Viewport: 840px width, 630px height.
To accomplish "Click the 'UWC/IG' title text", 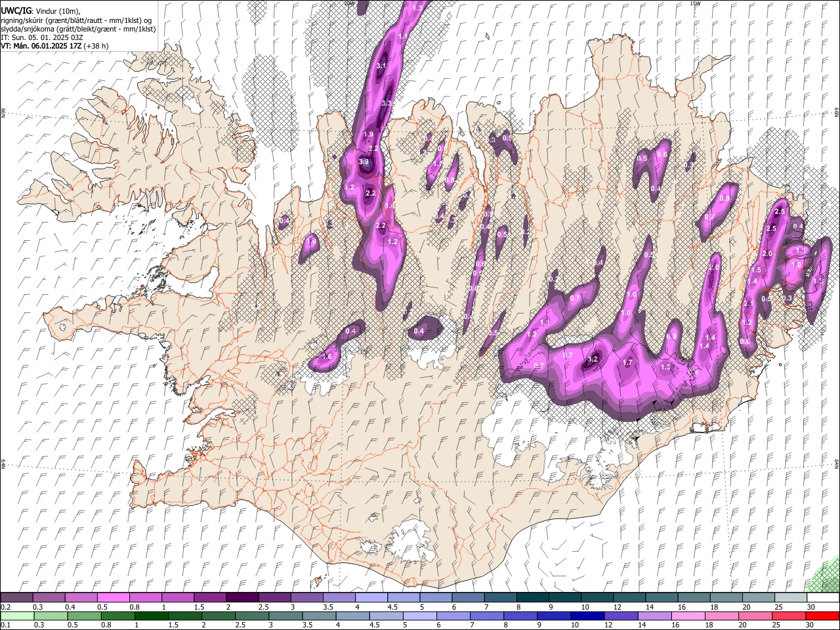I will click(16, 11).
